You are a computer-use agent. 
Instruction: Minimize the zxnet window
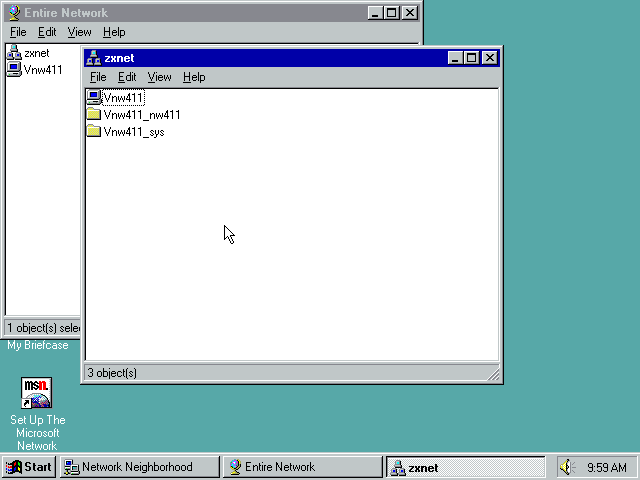[455, 58]
